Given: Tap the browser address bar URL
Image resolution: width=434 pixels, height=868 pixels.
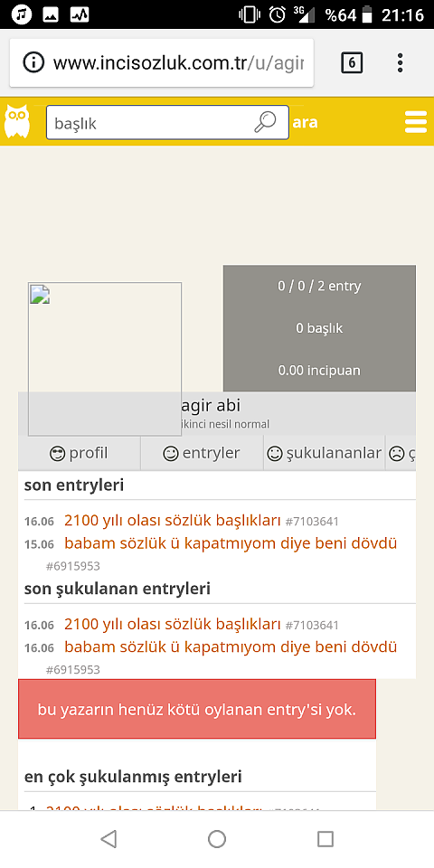Looking at the screenshot, I should pos(179,62).
